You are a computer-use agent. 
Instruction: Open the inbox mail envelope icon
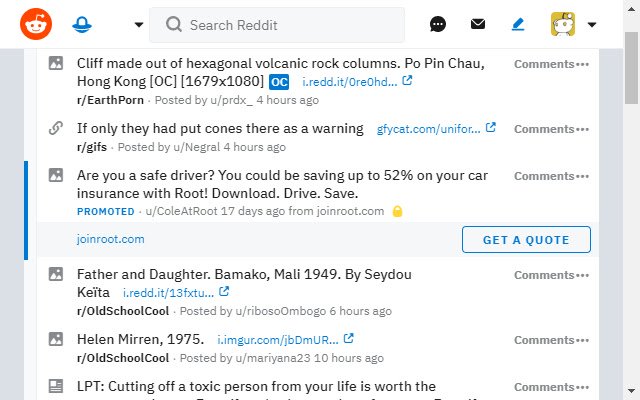pyautogui.click(x=478, y=24)
